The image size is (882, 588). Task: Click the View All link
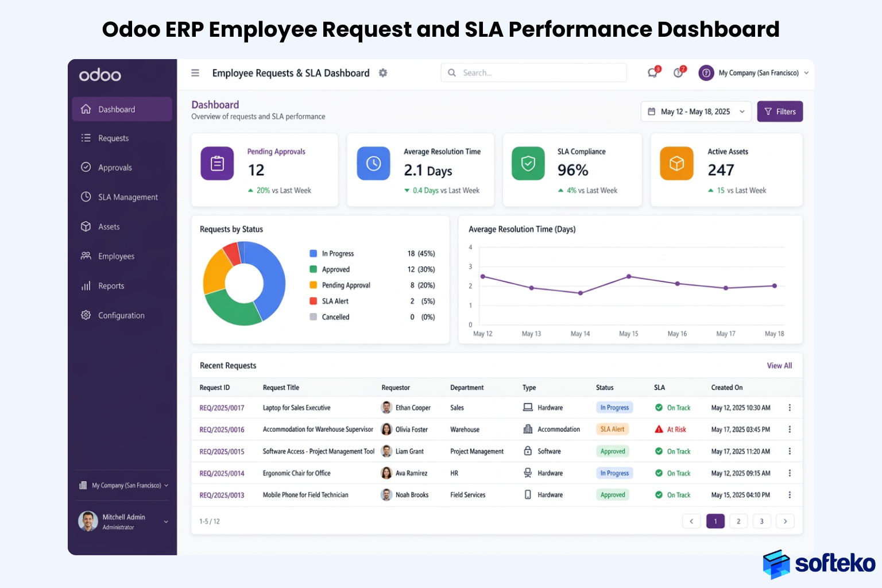tap(779, 366)
